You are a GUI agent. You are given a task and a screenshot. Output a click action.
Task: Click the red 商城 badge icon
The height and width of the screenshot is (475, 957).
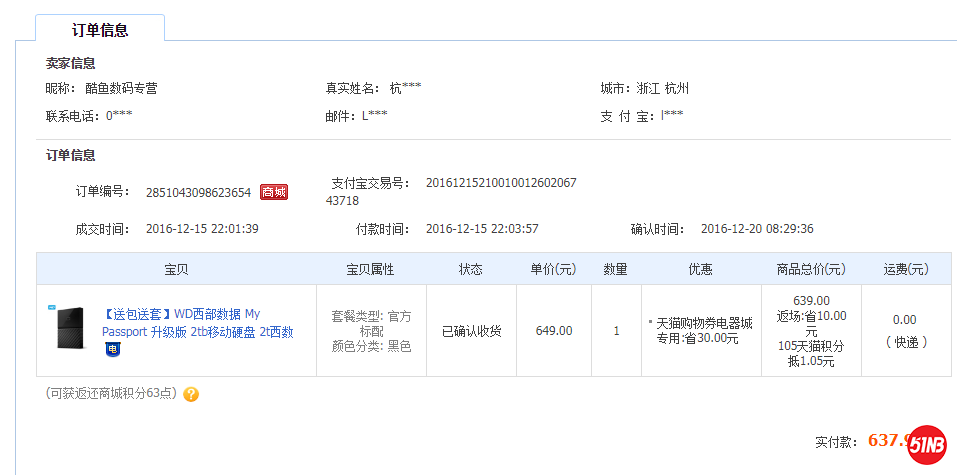[273, 192]
